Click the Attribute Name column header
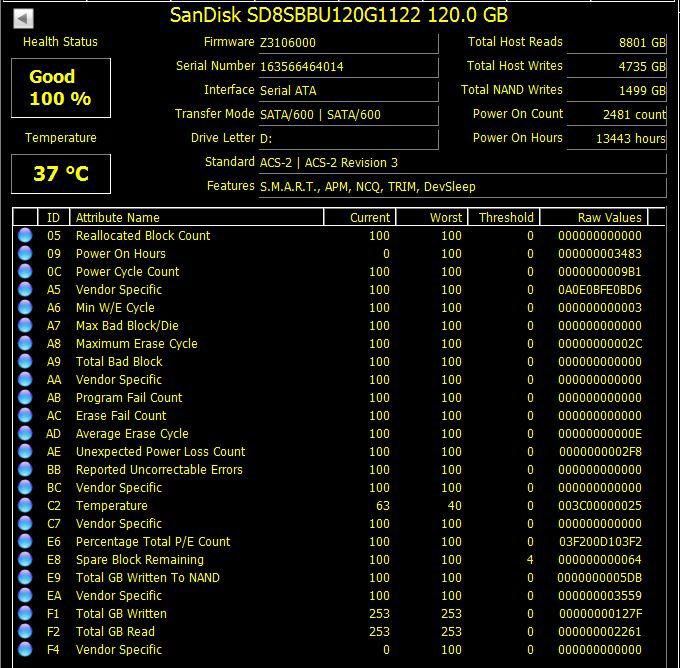The height and width of the screenshot is (668, 680). [196, 217]
